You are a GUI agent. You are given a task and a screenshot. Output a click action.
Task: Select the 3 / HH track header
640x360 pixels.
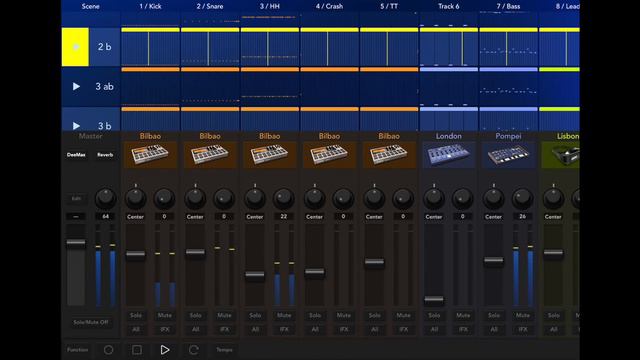click(269, 6)
